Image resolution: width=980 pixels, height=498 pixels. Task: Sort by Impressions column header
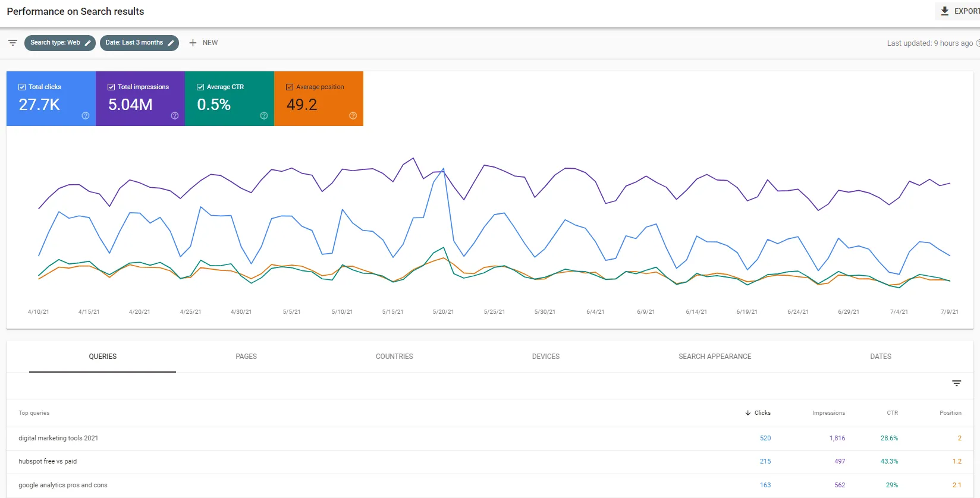pyautogui.click(x=828, y=413)
